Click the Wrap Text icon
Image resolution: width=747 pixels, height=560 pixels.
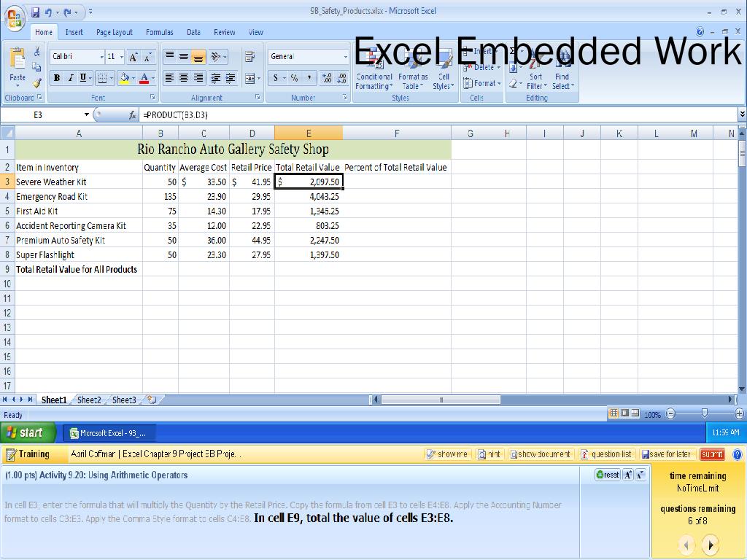249,57
